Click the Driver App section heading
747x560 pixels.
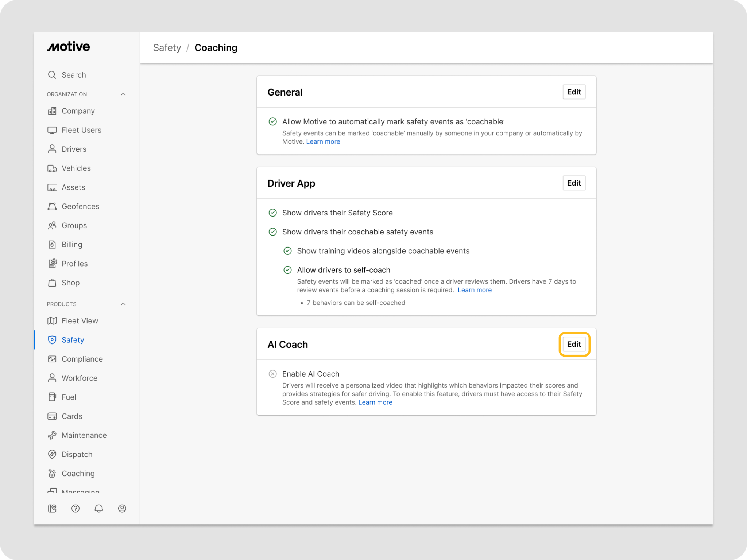click(x=291, y=183)
